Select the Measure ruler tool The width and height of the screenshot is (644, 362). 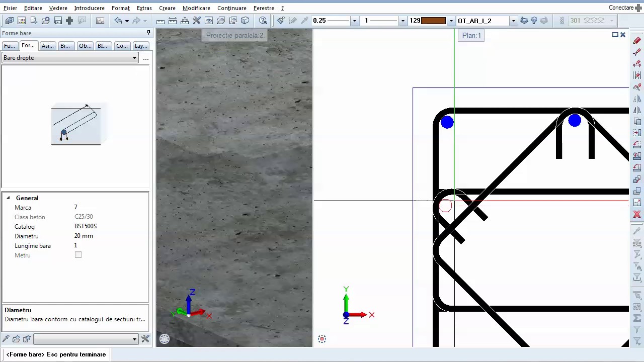pyautogui.click(x=160, y=21)
